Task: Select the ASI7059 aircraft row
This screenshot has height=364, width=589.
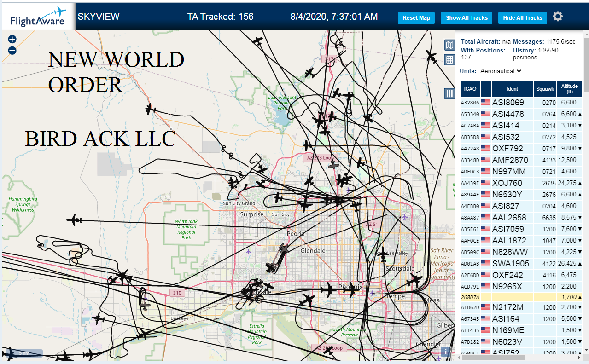Action: click(x=522, y=229)
